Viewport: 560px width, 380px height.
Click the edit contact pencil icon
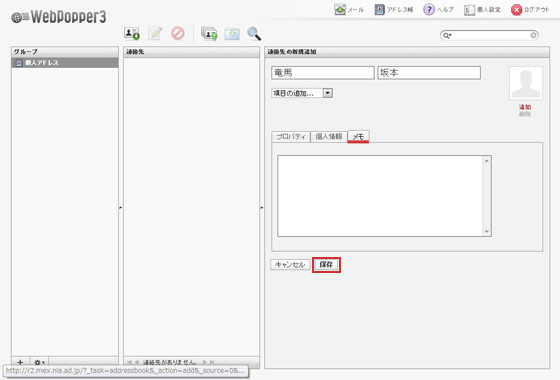coord(155,34)
